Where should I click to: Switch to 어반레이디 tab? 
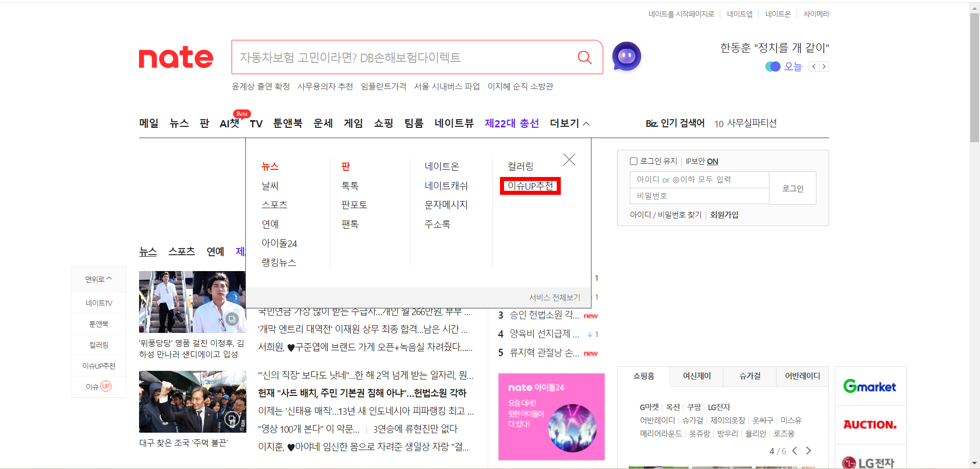point(803,376)
